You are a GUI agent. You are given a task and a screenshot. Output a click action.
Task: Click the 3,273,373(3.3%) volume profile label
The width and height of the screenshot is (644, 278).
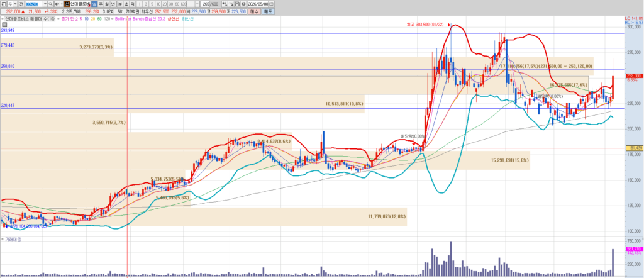(x=96, y=47)
